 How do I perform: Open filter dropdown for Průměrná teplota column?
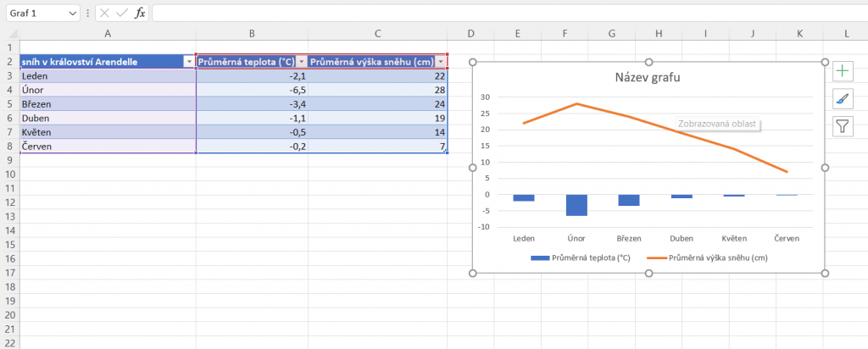302,62
